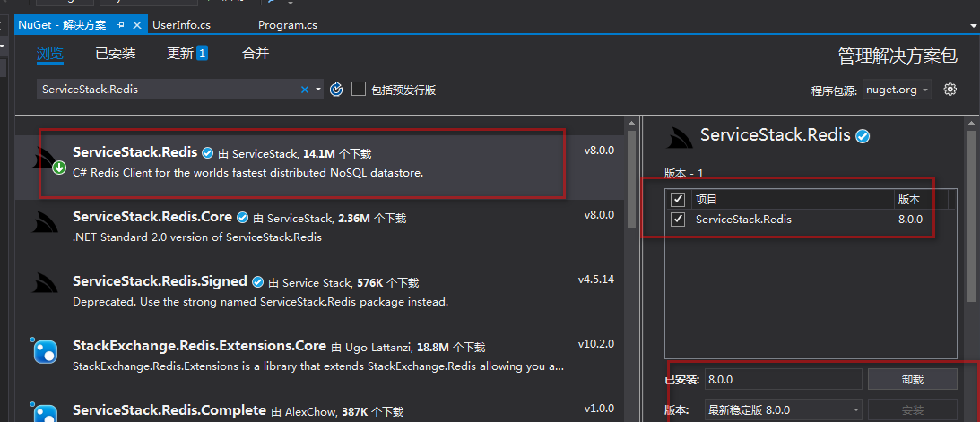Expand the search history dropdown arrow
This screenshot has width=980, height=422.
tap(318, 90)
